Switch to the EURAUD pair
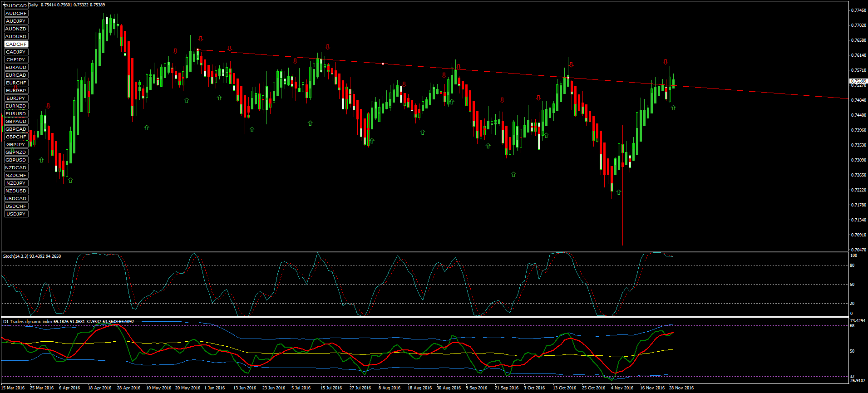The width and height of the screenshot is (868, 393). [16, 68]
